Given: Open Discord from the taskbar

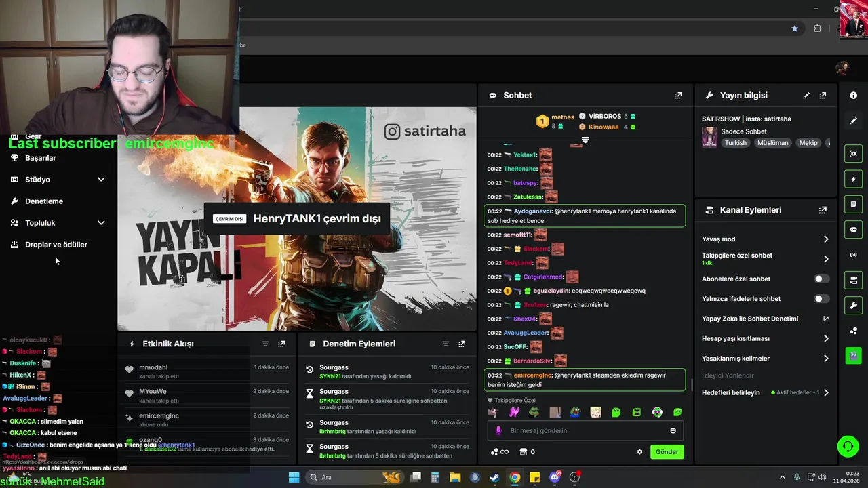Looking at the screenshot, I should point(555,477).
